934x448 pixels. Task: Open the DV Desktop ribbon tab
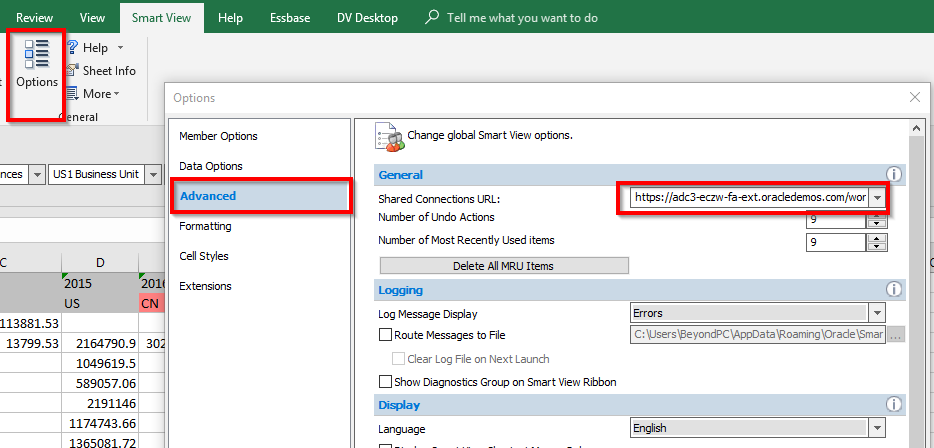(367, 18)
